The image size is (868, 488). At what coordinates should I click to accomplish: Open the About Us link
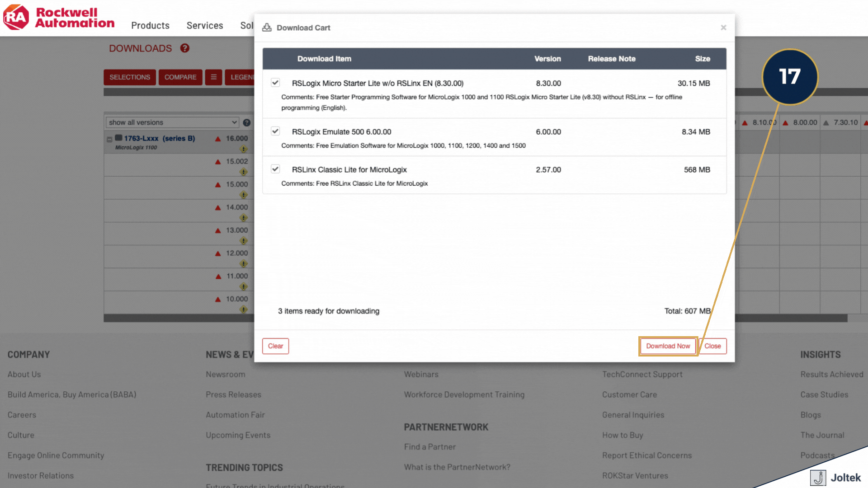click(24, 374)
